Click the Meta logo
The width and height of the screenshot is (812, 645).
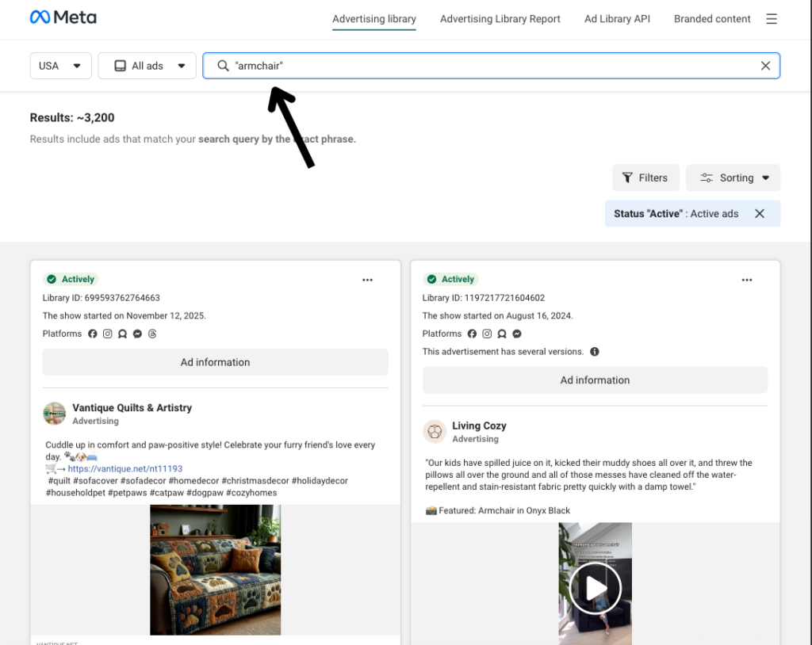tap(63, 17)
